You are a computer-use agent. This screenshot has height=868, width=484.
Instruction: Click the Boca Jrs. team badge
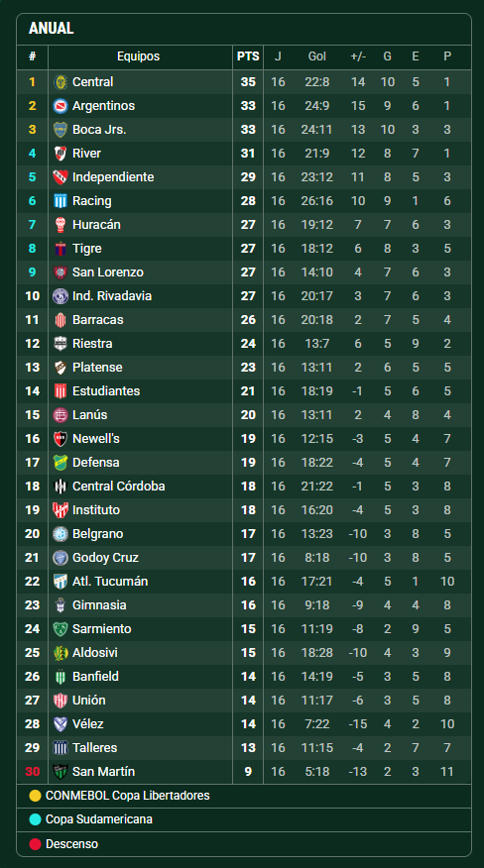pyautogui.click(x=60, y=130)
